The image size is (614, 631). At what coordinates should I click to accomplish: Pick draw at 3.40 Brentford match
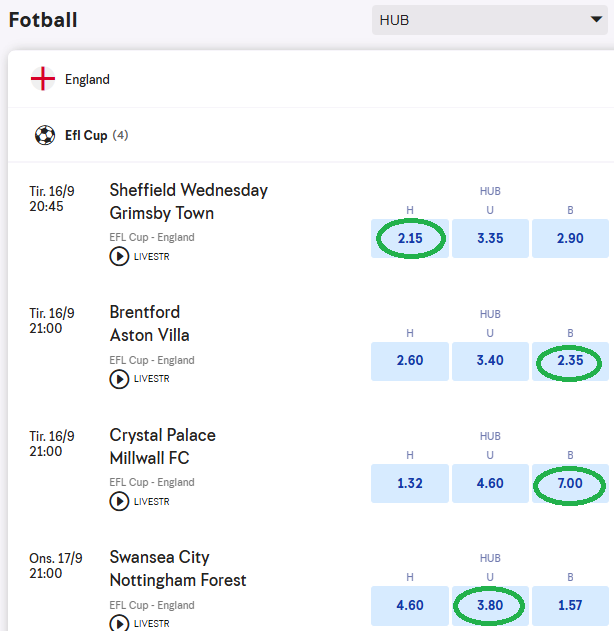pyautogui.click(x=490, y=361)
